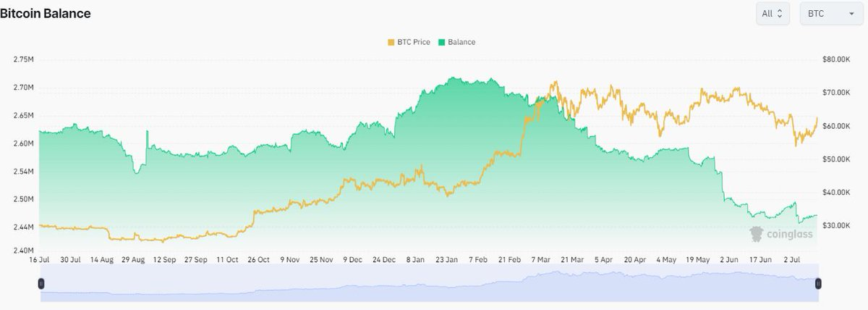This screenshot has height=310, width=868.
Task: Click the coinglass watermark text
Action: (789, 234)
